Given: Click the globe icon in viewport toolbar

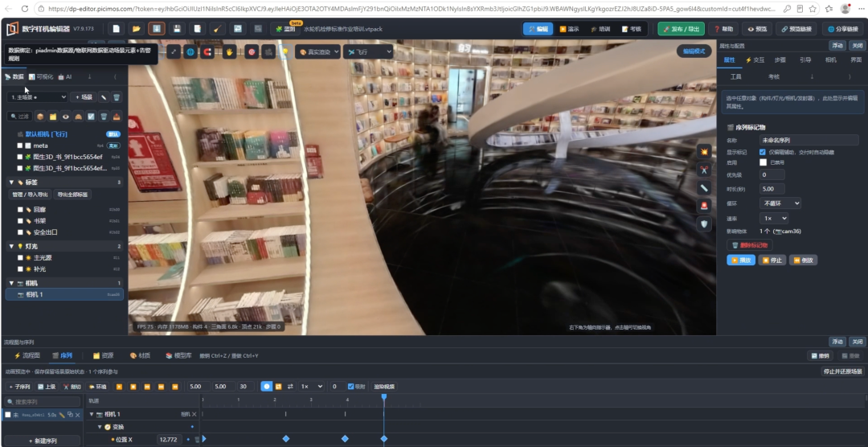Looking at the screenshot, I should 190,52.
